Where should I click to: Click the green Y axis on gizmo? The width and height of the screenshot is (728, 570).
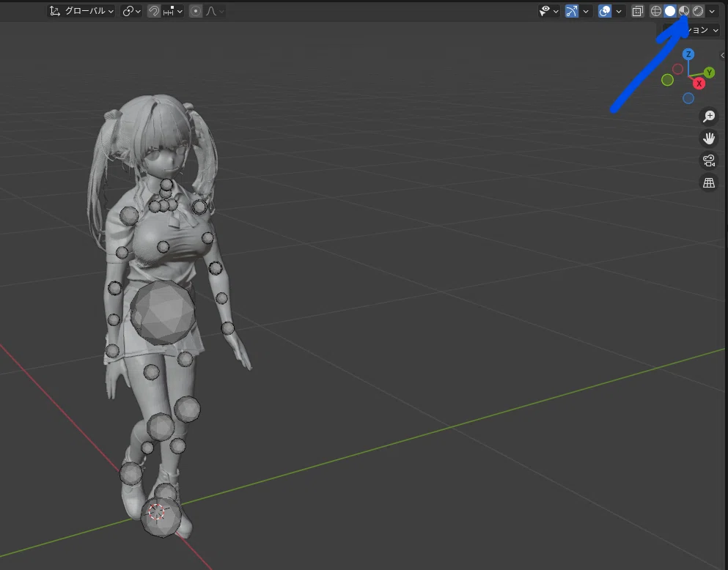pos(709,73)
